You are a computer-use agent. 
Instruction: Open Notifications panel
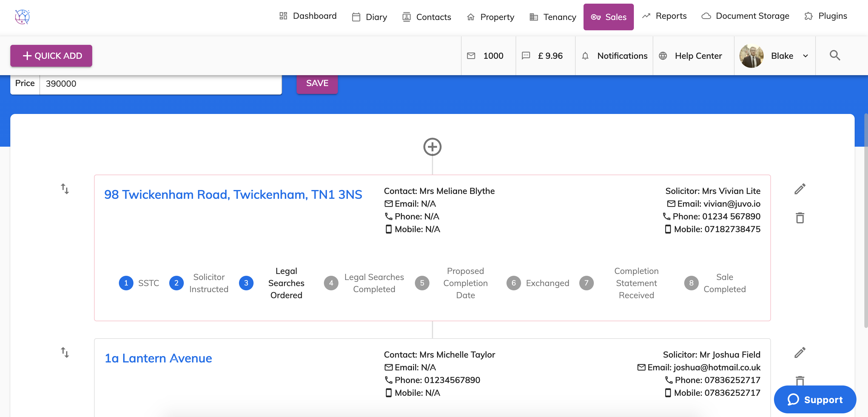pos(615,55)
